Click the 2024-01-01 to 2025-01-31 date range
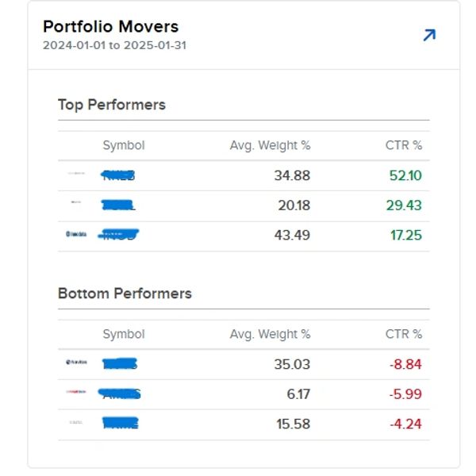Image resolution: width=476 pixels, height=476 pixels. (114, 45)
